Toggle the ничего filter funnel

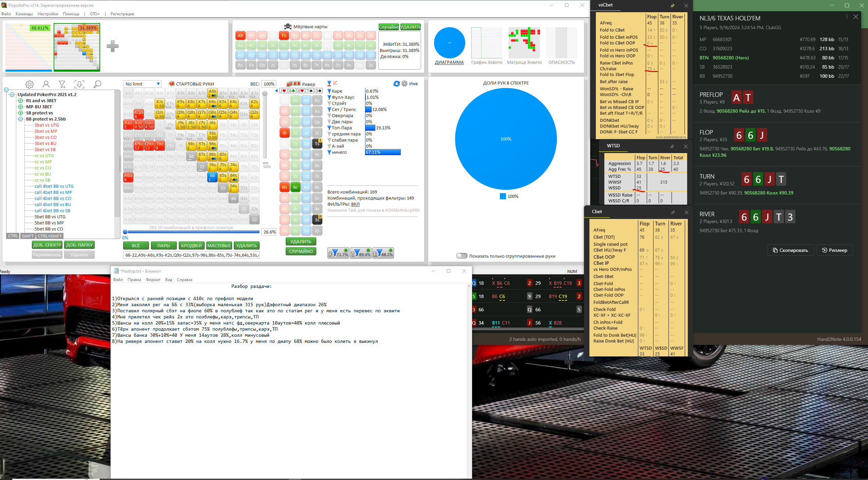coord(329,152)
